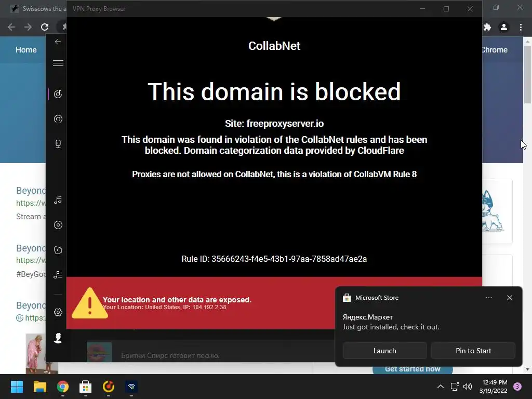Click the yellow warning triangle icon
532x399 pixels.
89,303
